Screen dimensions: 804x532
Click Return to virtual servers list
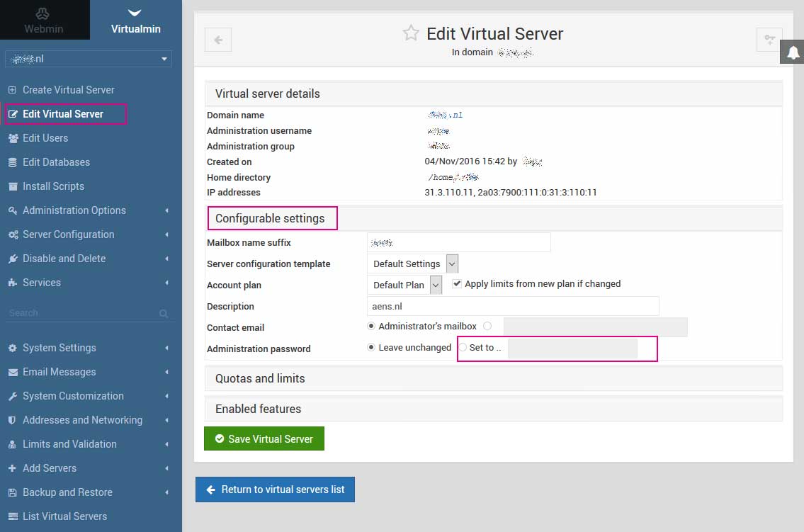coord(275,489)
